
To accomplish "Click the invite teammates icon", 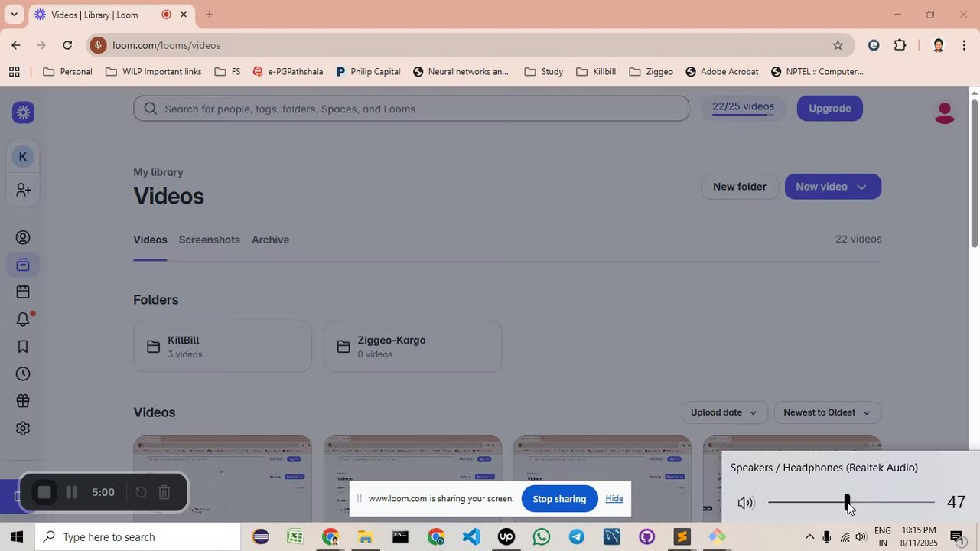I will pos(23,190).
